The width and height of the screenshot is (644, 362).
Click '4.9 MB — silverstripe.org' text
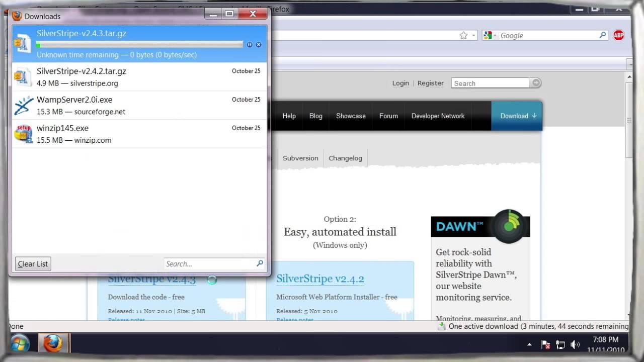(77, 83)
